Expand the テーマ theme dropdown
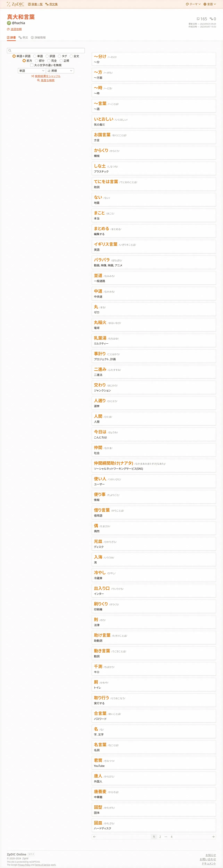 tap(193, 4)
